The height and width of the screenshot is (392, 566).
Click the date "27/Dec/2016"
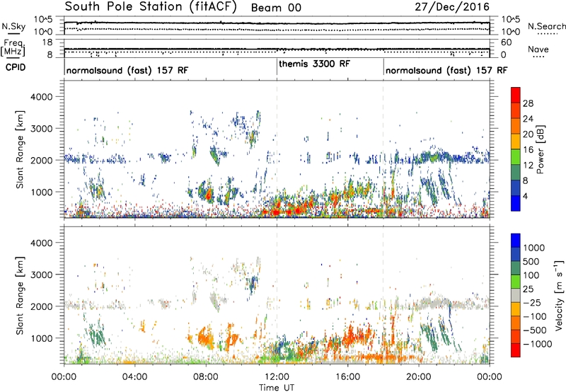(x=452, y=7)
